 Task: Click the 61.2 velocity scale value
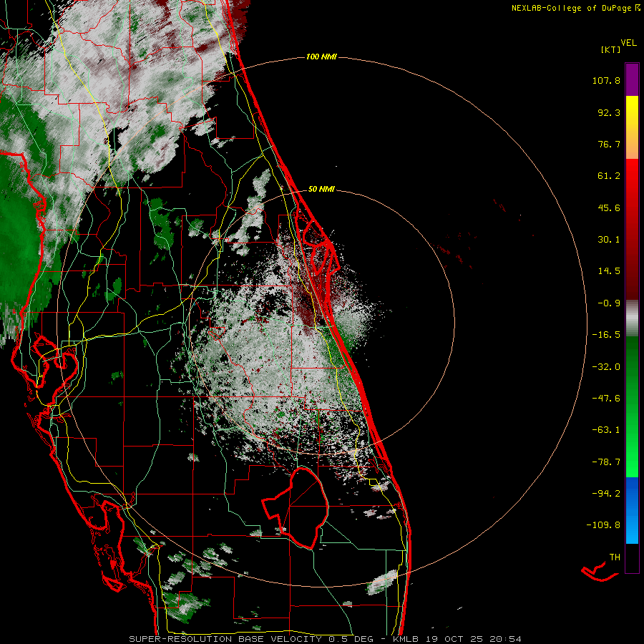[x=609, y=176]
